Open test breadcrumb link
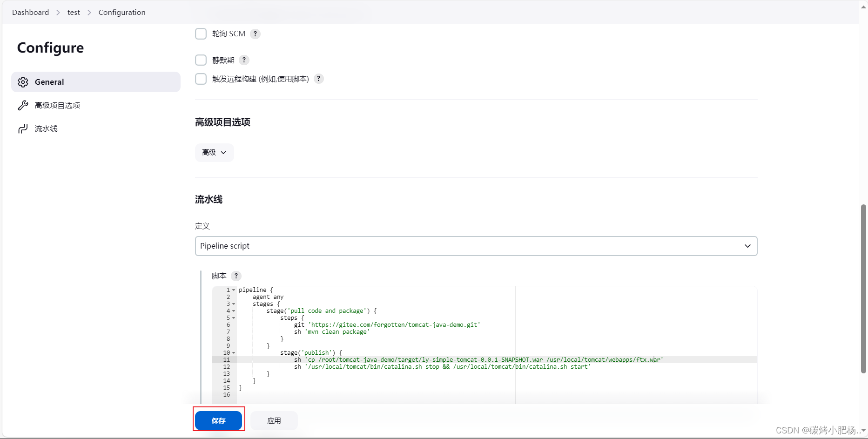The image size is (868, 439). (x=74, y=13)
